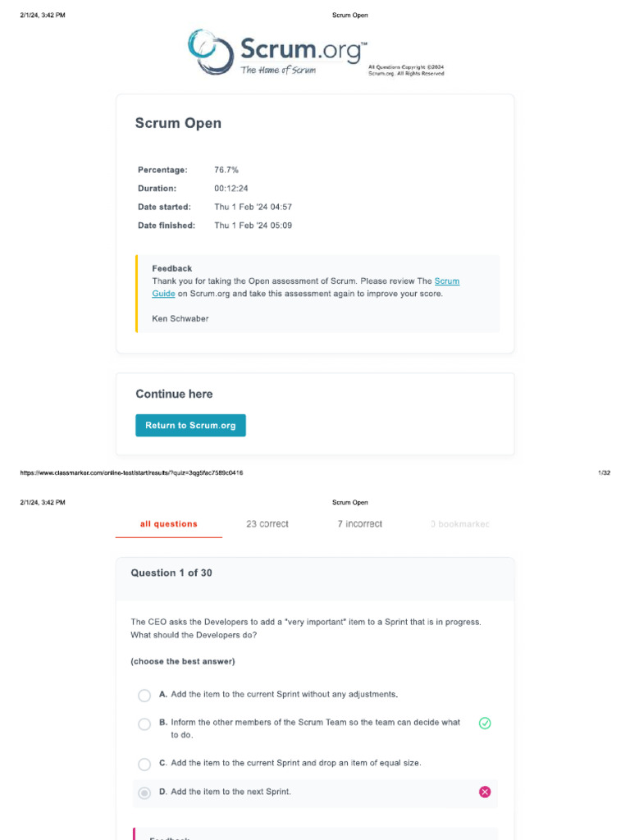Open the 23 correct tab
Image resolution: width=630 pixels, height=840 pixels.
267,524
